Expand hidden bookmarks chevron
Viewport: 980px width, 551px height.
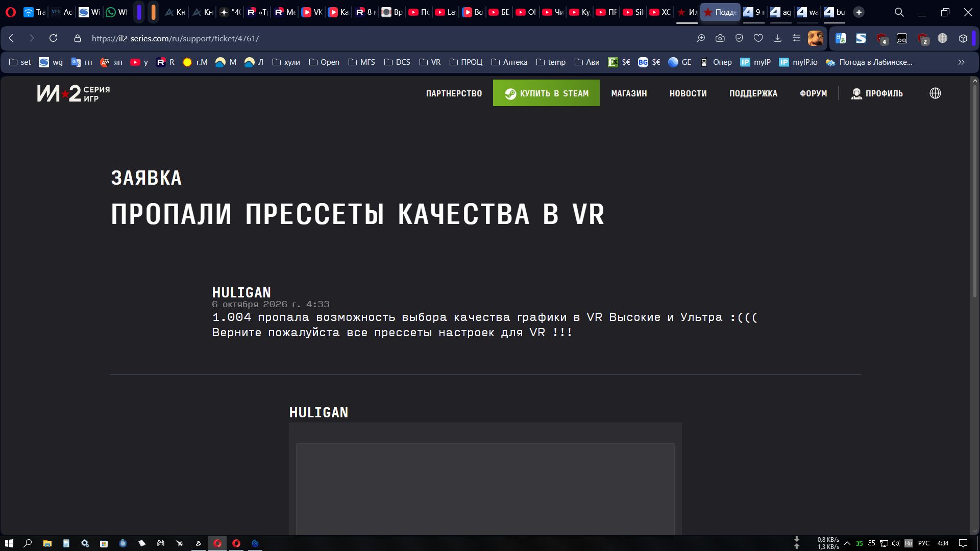click(962, 62)
